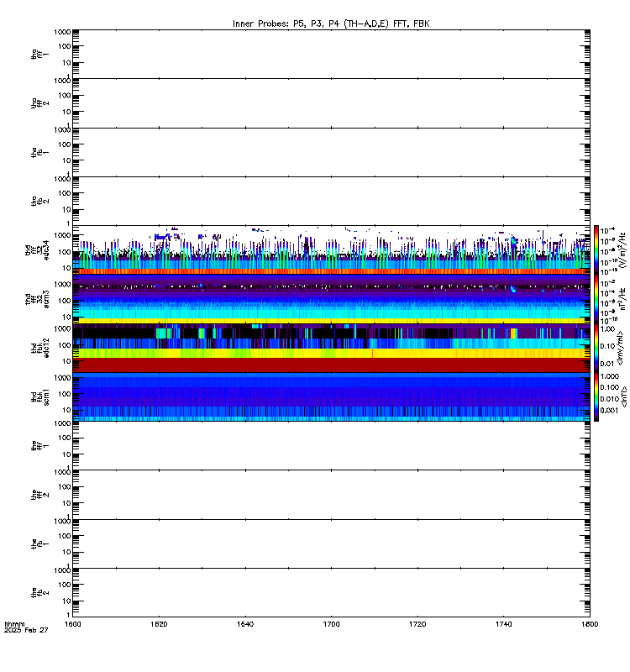Click the '0.001' color bar tick value

[609, 411]
